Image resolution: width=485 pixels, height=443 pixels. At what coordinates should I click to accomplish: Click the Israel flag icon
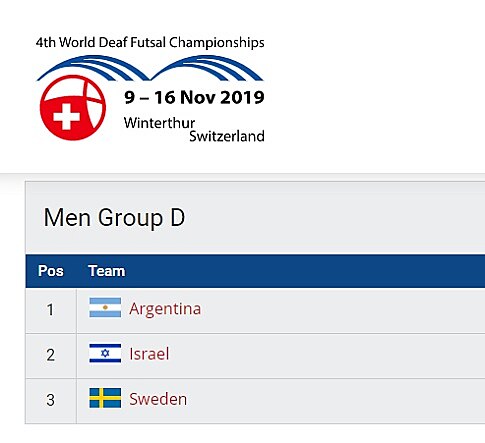click(x=105, y=353)
